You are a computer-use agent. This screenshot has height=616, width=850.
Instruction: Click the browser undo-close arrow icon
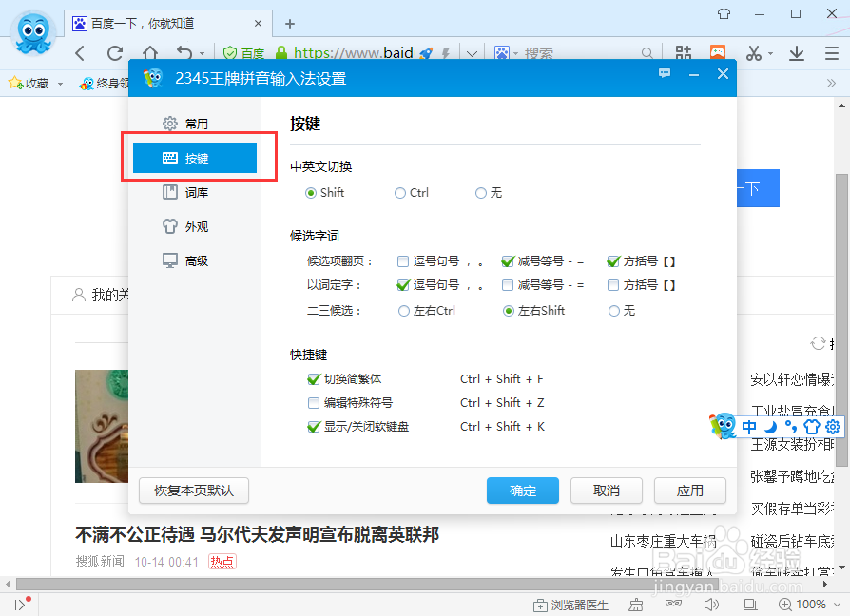(184, 53)
